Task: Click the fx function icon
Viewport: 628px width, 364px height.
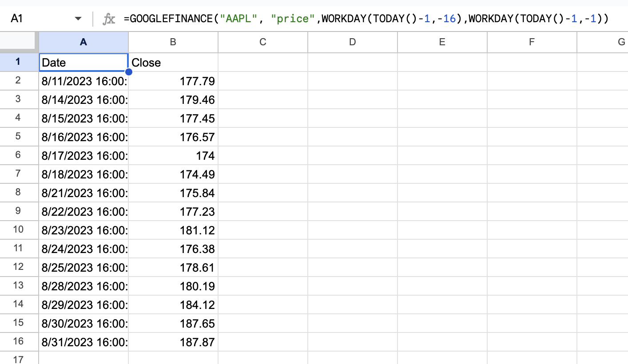Action: coord(109,19)
